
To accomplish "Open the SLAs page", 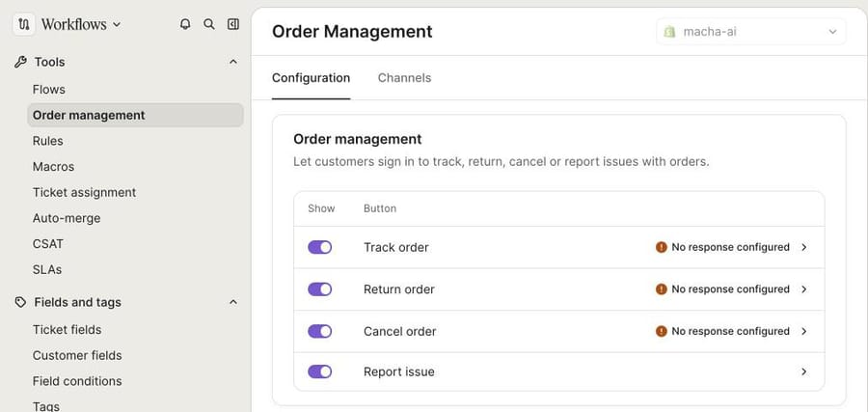I will pos(47,270).
